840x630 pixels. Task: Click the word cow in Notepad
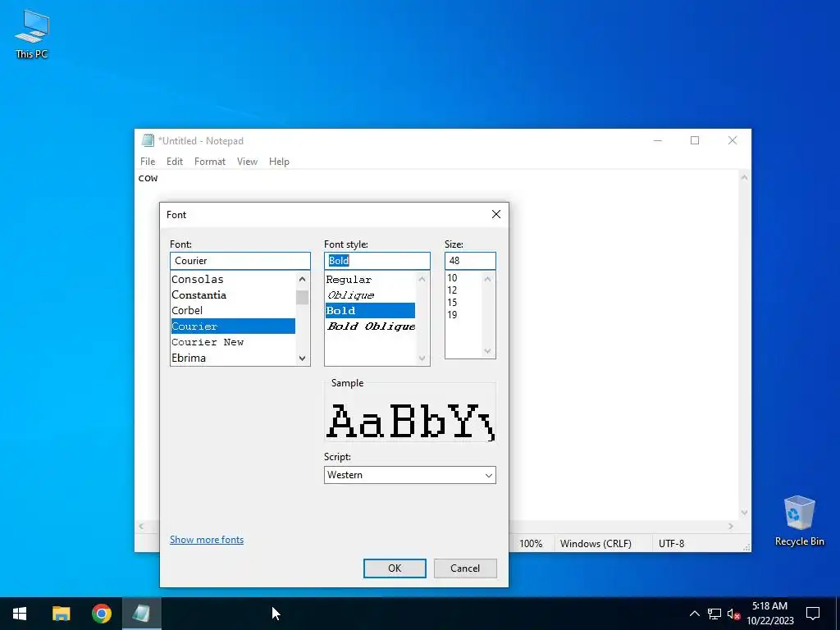click(x=148, y=178)
